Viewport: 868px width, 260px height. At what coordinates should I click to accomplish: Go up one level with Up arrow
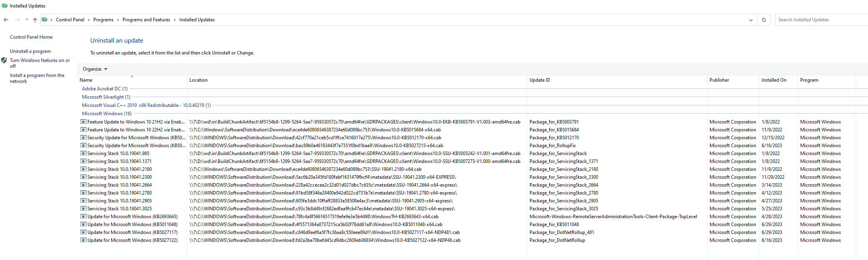(x=35, y=20)
